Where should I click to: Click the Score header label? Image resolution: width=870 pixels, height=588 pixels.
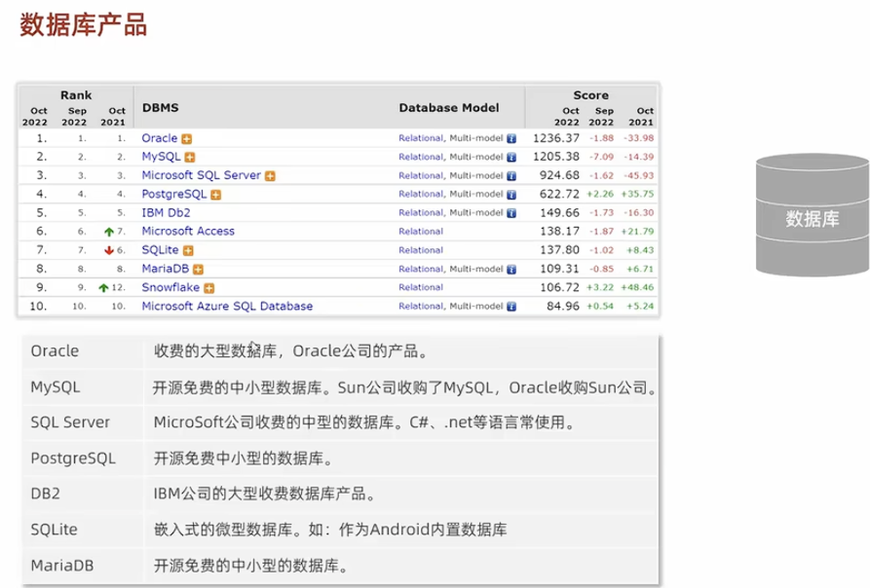(591, 95)
